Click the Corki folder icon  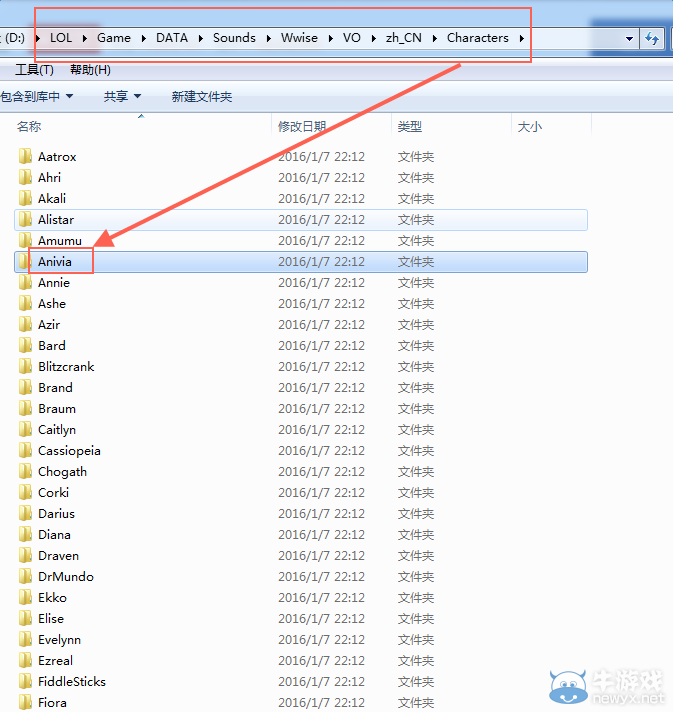[25, 493]
